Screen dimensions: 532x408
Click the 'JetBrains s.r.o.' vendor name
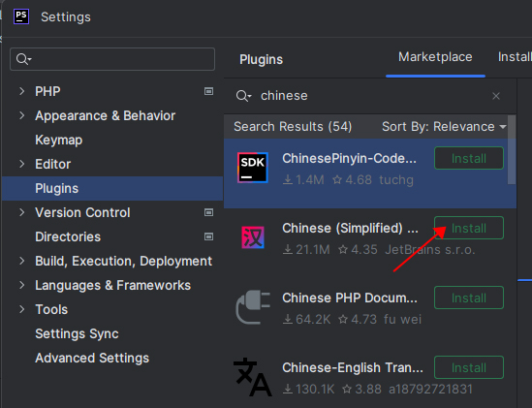[x=430, y=250]
